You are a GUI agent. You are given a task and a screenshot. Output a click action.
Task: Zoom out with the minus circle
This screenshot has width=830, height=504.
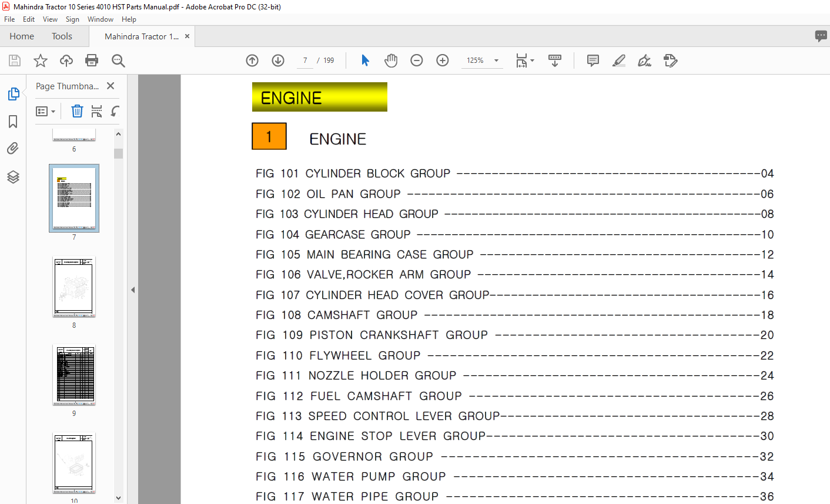pos(417,61)
